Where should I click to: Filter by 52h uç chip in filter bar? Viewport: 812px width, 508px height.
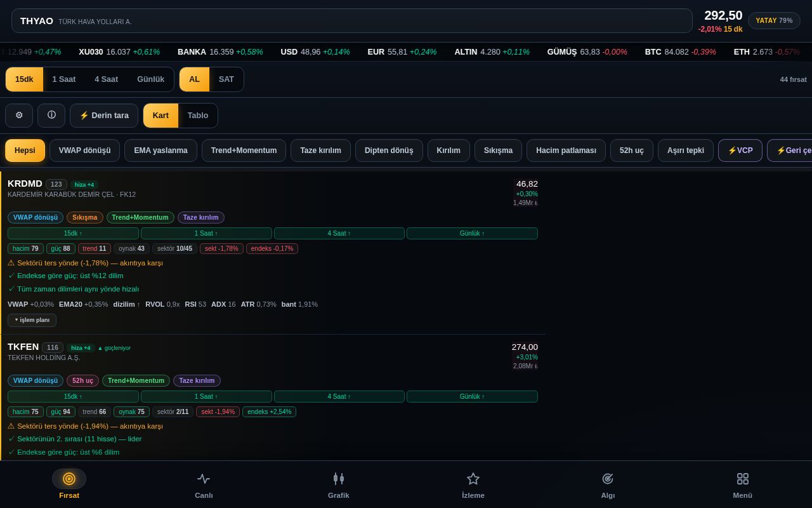632,150
